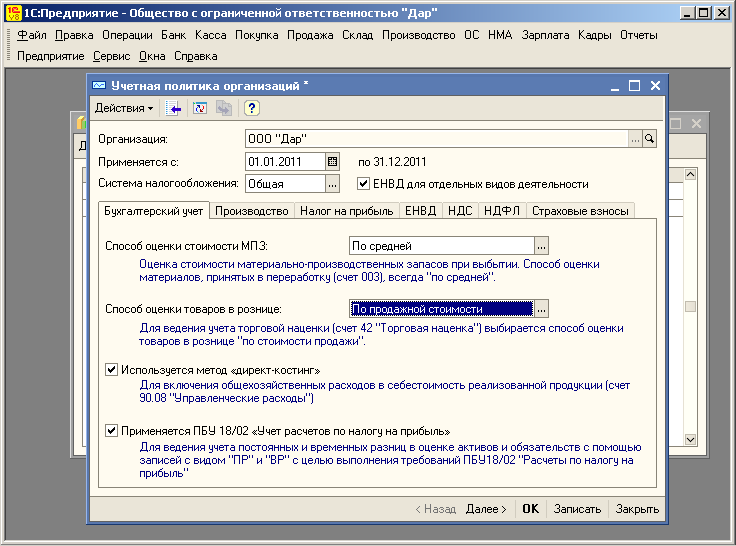Open the Файл menu
The height and width of the screenshot is (546, 736).
click(31, 35)
